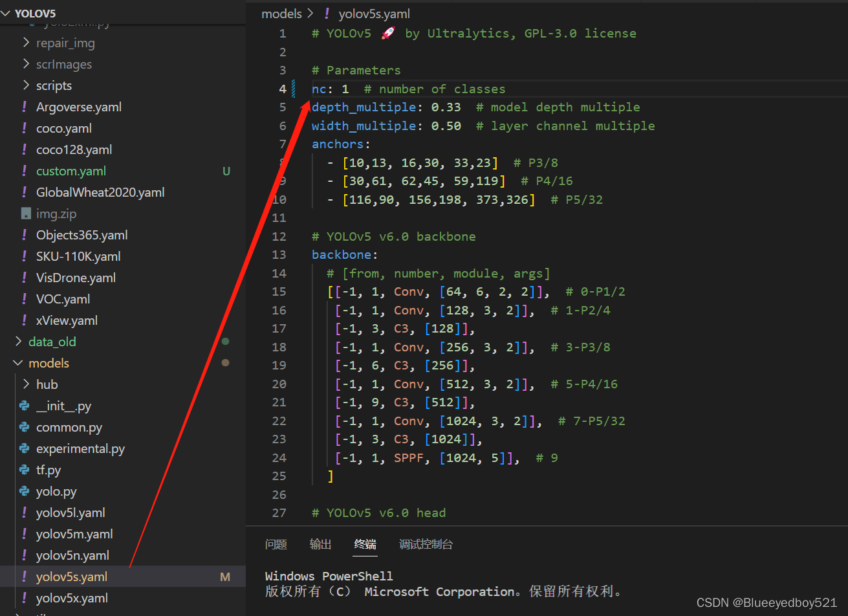Click line number 13 in the gutter
Image resolution: width=848 pixels, height=616 pixels.
pyautogui.click(x=279, y=255)
